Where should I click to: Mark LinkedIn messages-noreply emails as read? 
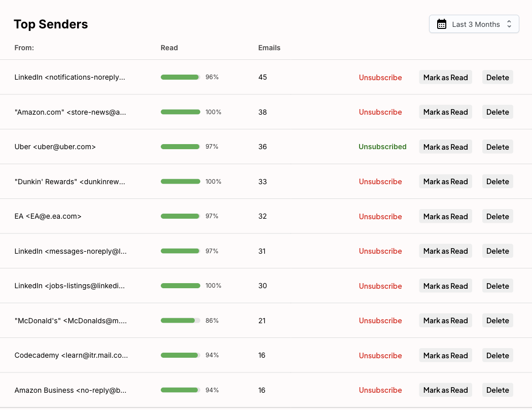point(445,251)
